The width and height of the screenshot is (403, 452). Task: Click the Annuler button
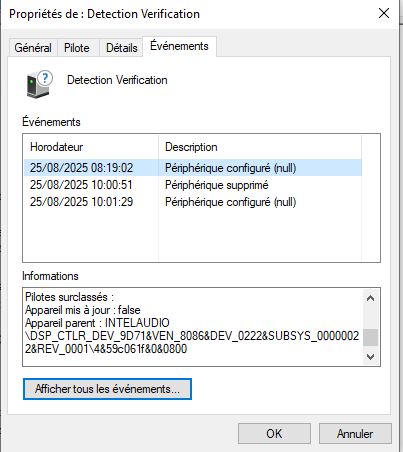tap(355, 434)
